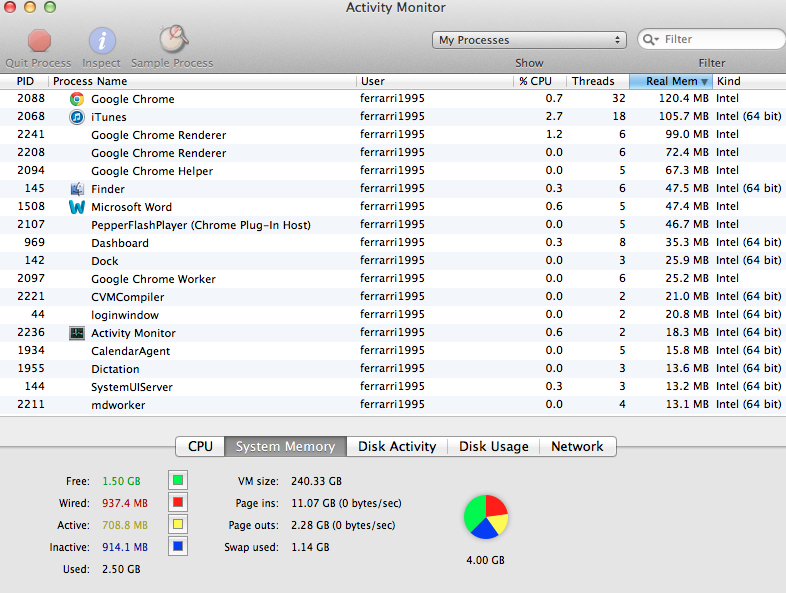This screenshot has width=786, height=593.
Task: Click the magnifier icon in Filter field
Action: pyautogui.click(x=649, y=40)
